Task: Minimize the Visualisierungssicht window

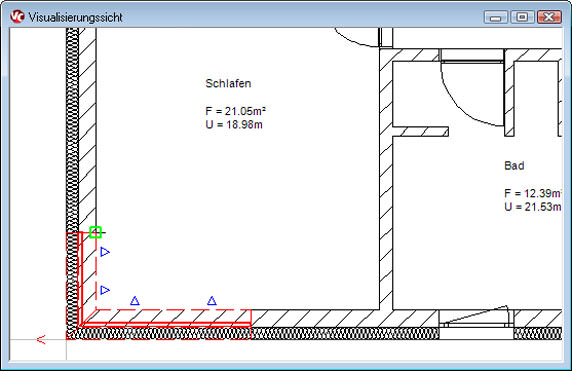Action: point(495,17)
